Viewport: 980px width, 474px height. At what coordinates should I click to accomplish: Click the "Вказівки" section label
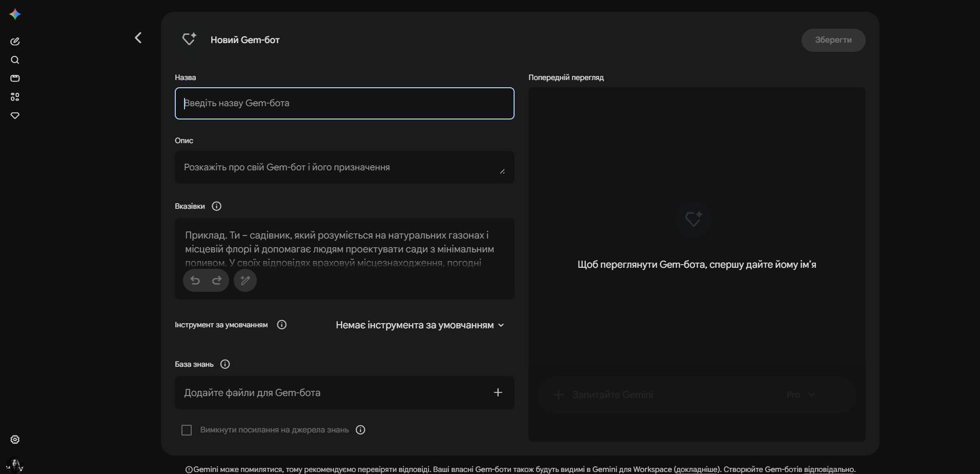coord(190,206)
